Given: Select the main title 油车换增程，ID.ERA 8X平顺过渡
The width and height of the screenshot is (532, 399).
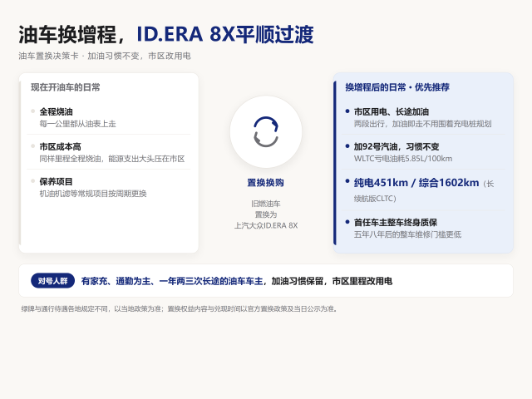Looking at the screenshot, I should (166, 34).
